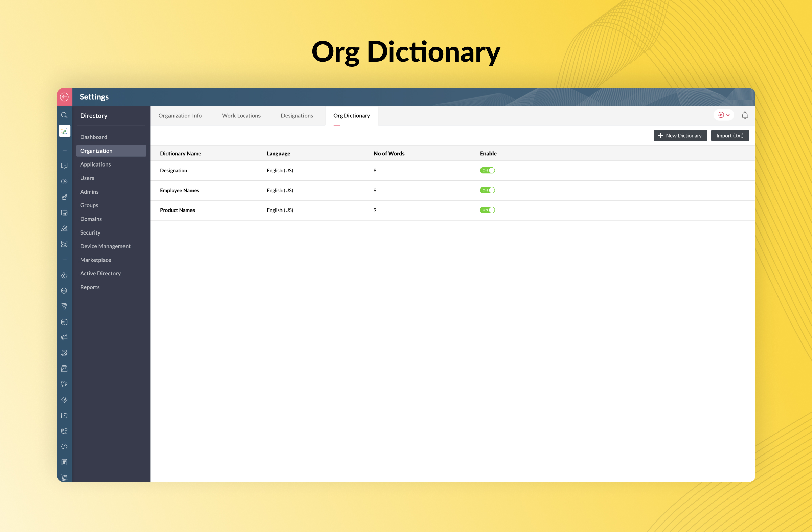The image size is (812, 532).
Task: Switch to the Work Locations tab
Action: [241, 116]
